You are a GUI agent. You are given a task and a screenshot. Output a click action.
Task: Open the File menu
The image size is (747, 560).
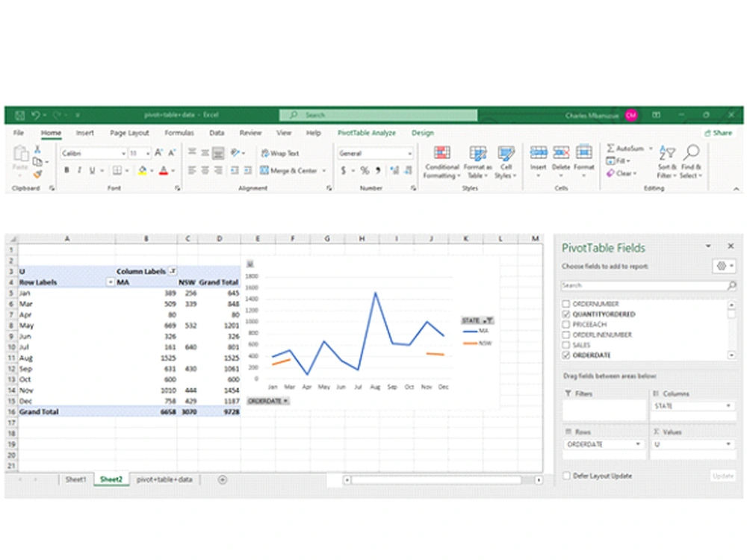pyautogui.click(x=19, y=133)
